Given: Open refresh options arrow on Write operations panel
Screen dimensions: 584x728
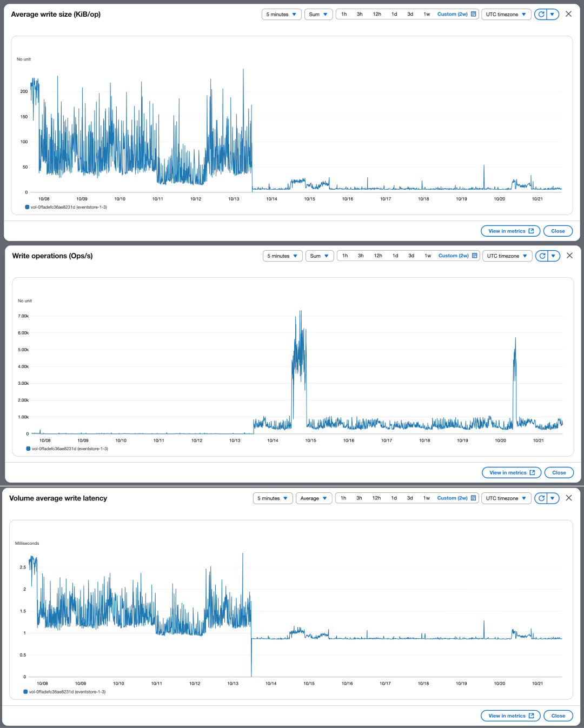Looking at the screenshot, I should 553,256.
